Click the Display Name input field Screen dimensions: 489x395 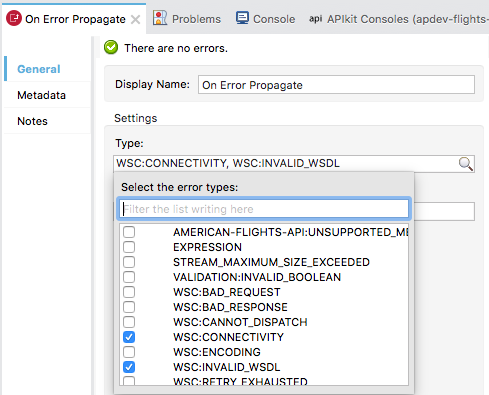(336, 85)
